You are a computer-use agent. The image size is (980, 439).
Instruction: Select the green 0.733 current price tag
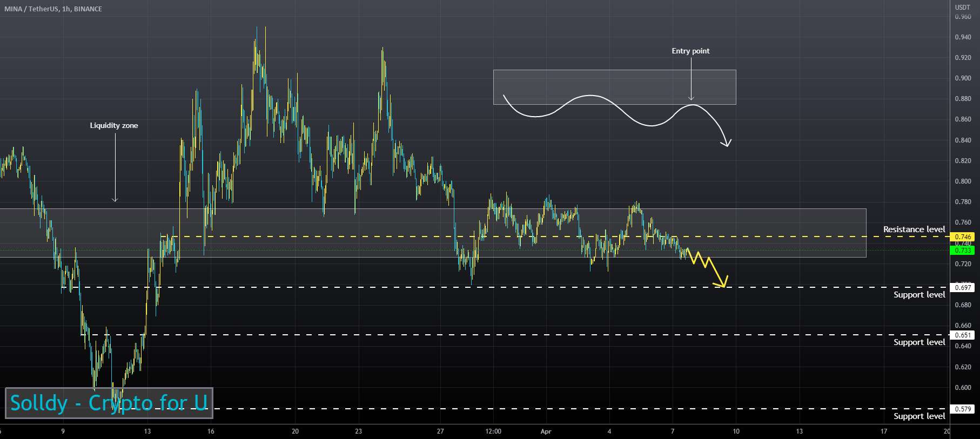pos(962,251)
